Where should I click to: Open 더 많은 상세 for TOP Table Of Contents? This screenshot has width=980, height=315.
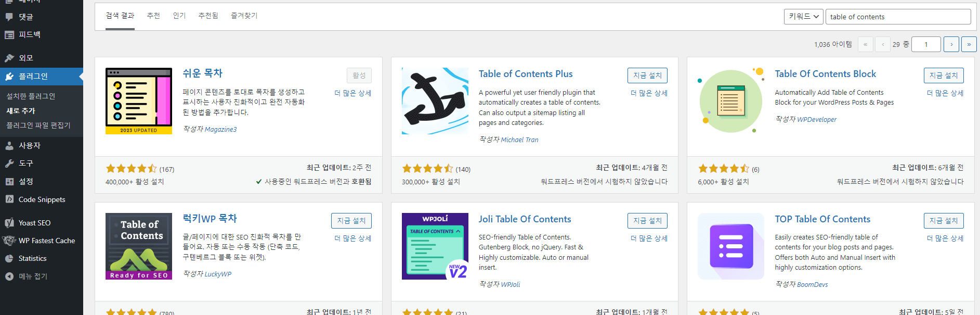click(x=945, y=238)
